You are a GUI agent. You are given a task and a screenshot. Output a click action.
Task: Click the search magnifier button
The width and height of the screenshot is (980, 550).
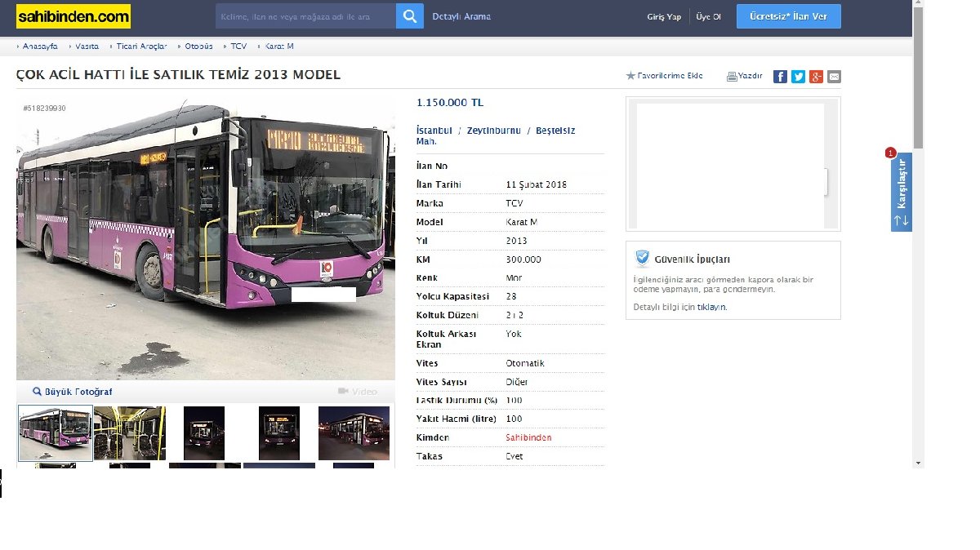click(410, 16)
